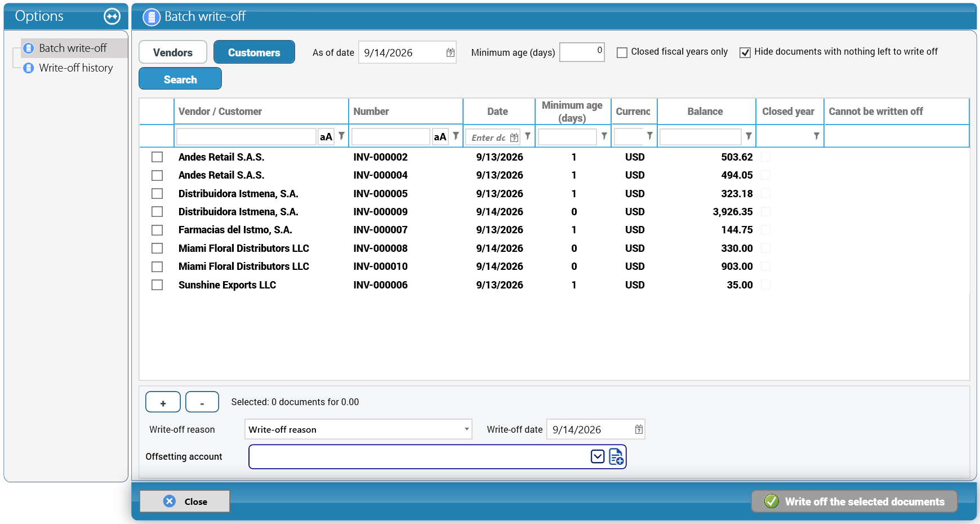Enable Closed fiscal years only
Screen dimensions: 980x524
(x=622, y=52)
